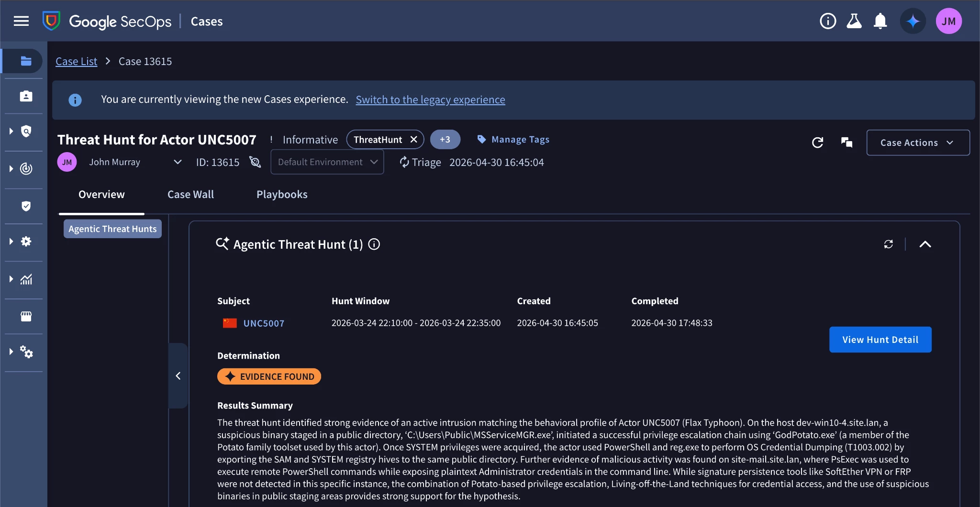Viewport: 980px width, 507px height.
Task: Open the labs flask icon
Action: click(854, 21)
